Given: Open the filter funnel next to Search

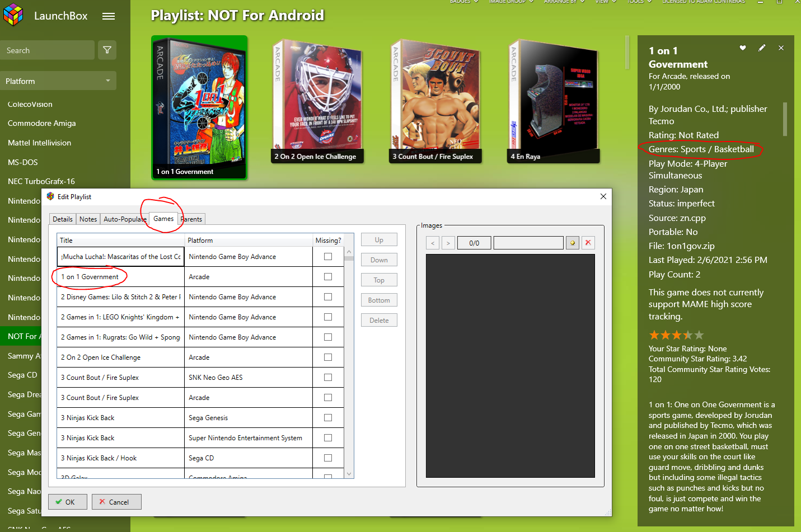Looking at the screenshot, I should point(107,50).
